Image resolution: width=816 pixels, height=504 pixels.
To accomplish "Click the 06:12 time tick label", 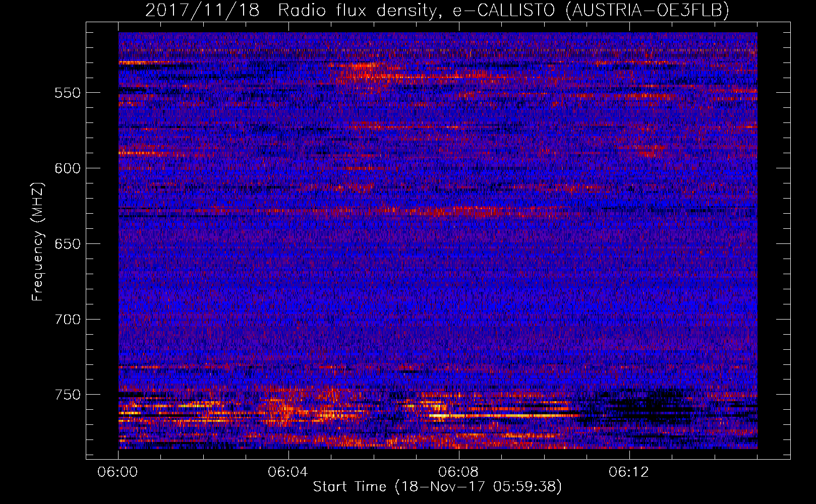I will click(x=629, y=472).
